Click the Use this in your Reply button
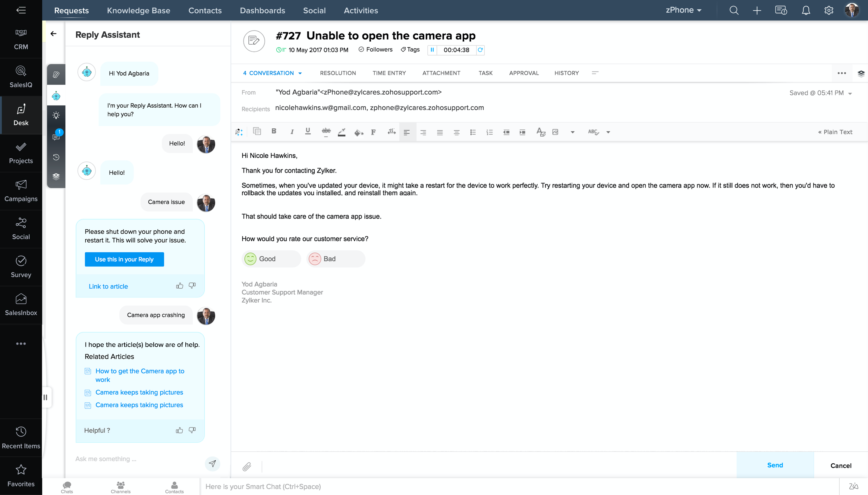This screenshot has height=495, width=868. (x=124, y=259)
